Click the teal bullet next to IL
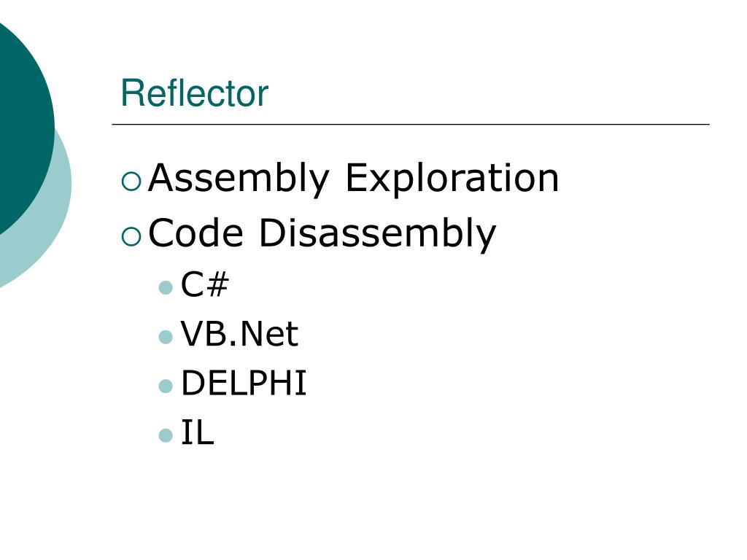747x560 pixels. click(x=166, y=436)
